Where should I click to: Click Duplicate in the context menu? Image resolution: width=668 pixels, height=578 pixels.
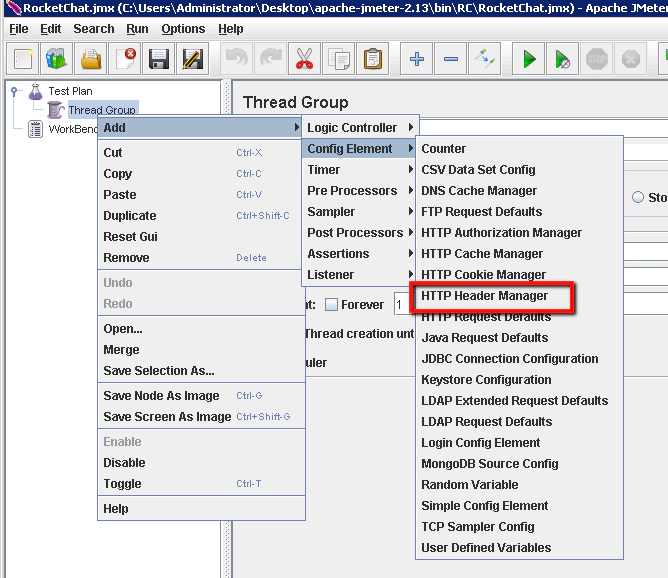point(130,216)
